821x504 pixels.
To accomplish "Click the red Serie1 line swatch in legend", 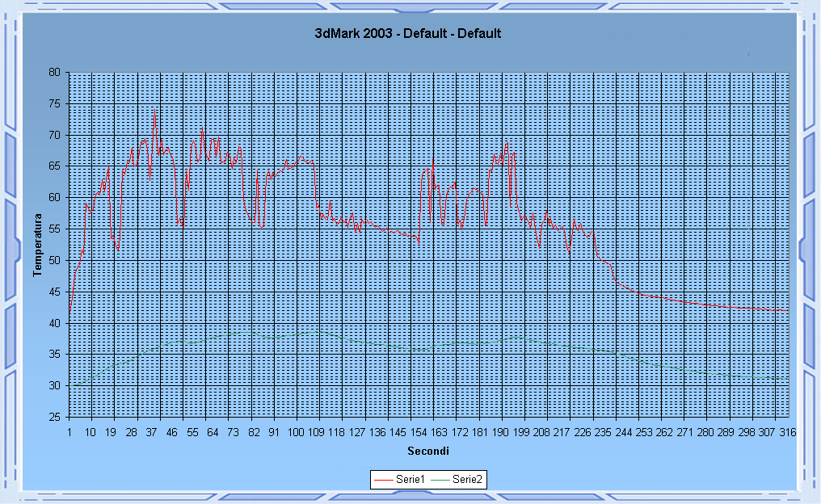I will pyautogui.click(x=383, y=480).
